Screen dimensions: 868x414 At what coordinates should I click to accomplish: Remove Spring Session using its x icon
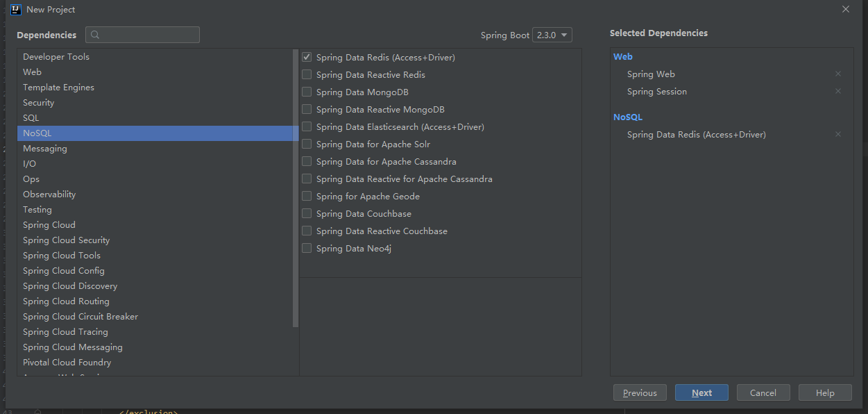pos(837,90)
